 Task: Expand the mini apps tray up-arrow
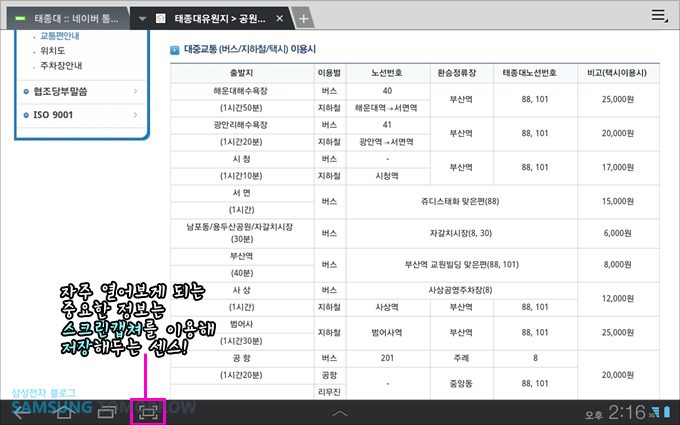(x=340, y=413)
